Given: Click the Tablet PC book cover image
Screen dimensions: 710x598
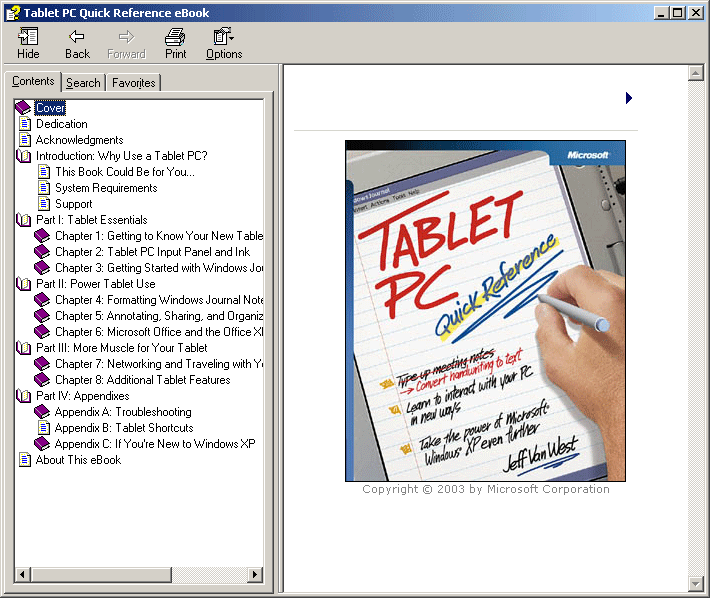Looking at the screenshot, I should 485,311.
